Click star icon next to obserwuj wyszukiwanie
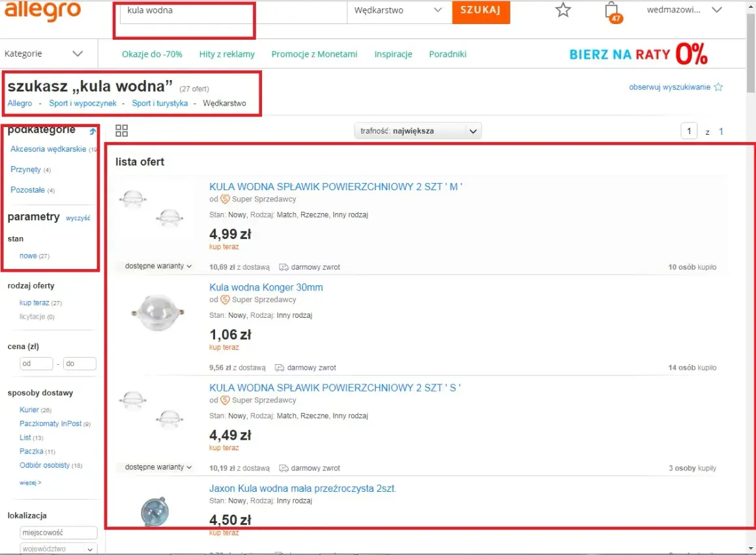 pyautogui.click(x=718, y=87)
